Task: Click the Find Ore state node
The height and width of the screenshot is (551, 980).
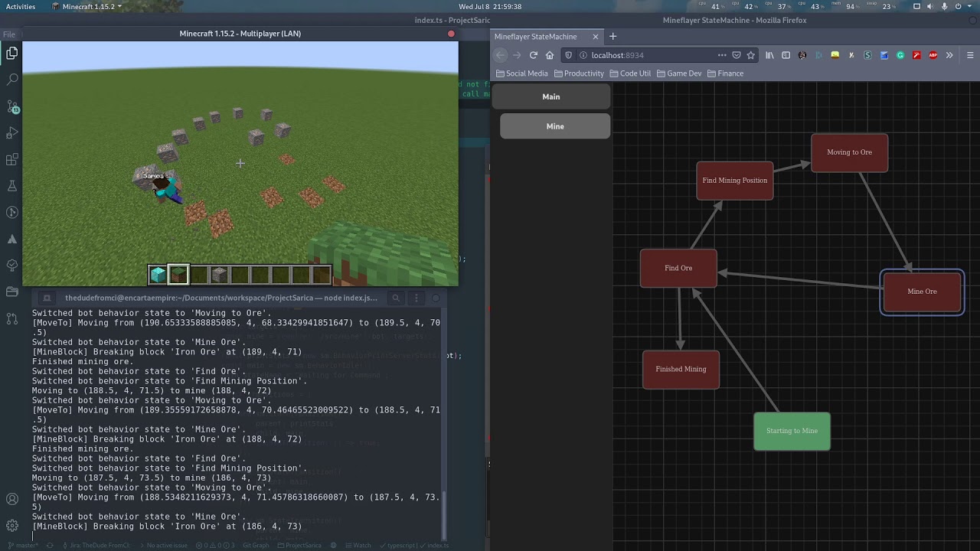Action: [678, 269]
